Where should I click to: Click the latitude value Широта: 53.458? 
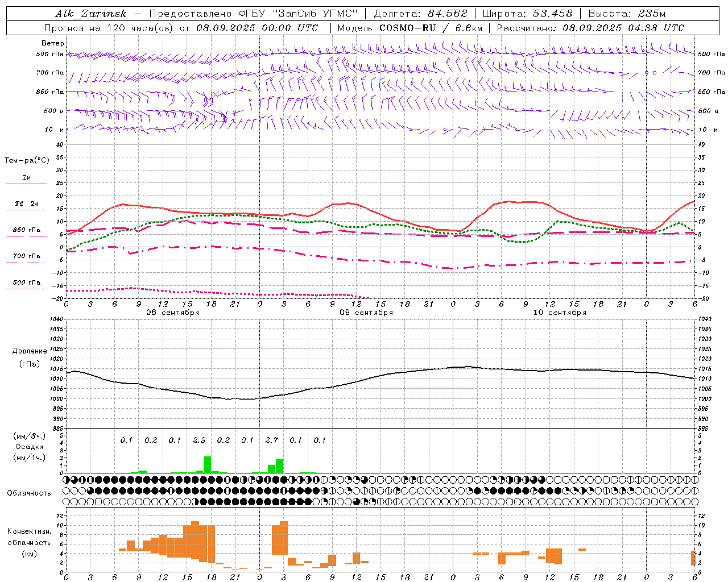click(x=527, y=14)
